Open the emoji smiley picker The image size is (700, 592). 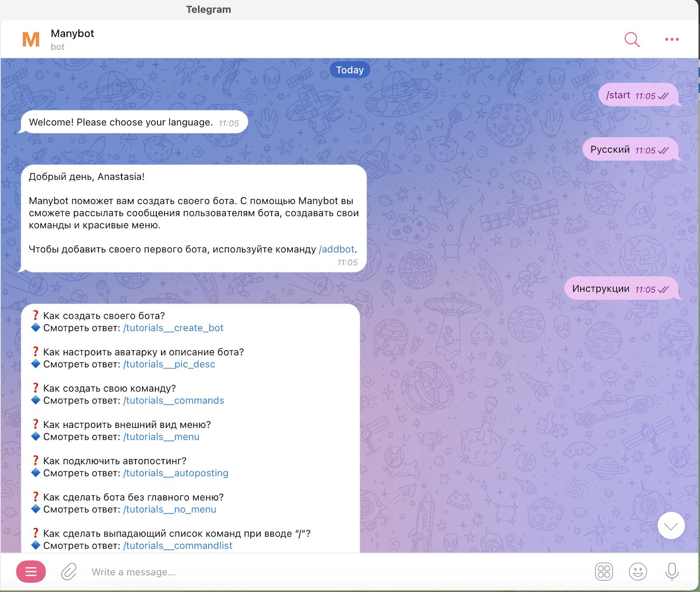tap(637, 571)
